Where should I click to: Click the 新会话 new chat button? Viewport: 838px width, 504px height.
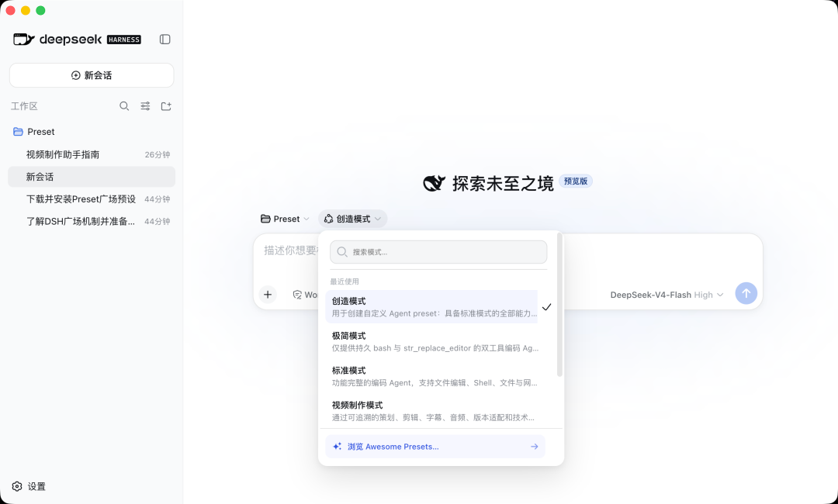pyautogui.click(x=92, y=75)
